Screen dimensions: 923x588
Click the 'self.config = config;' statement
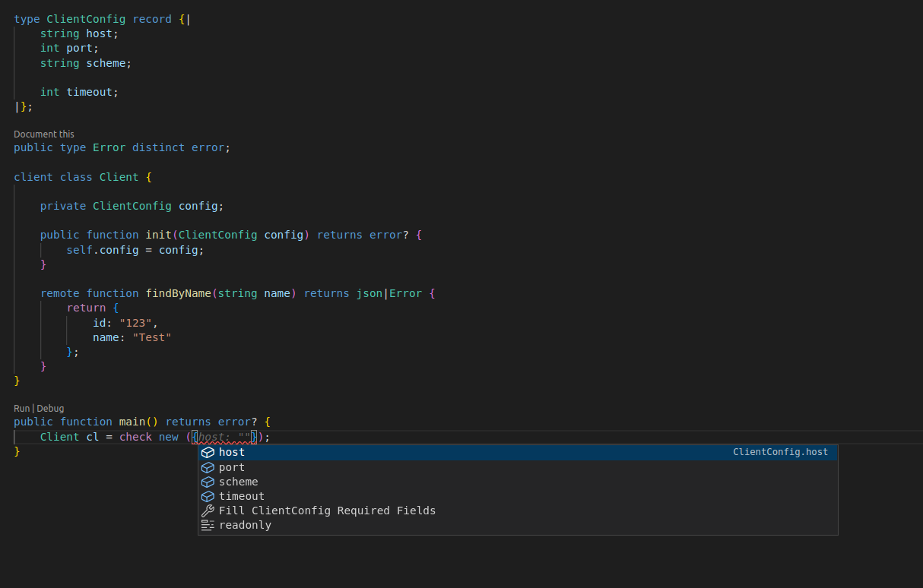(135, 250)
